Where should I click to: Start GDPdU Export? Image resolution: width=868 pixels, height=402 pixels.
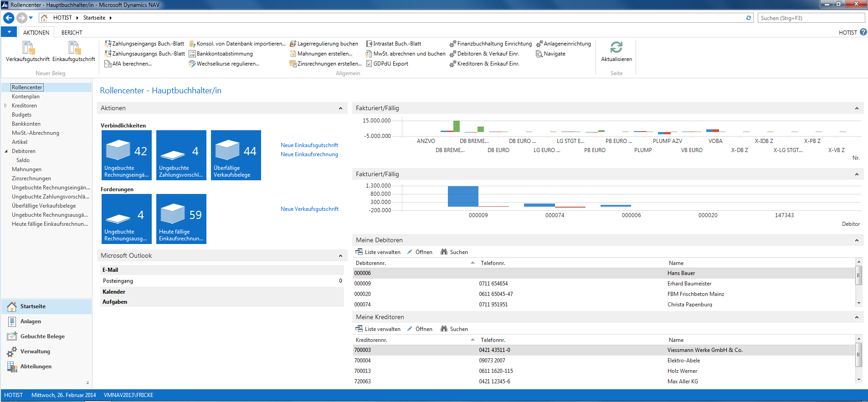387,64
